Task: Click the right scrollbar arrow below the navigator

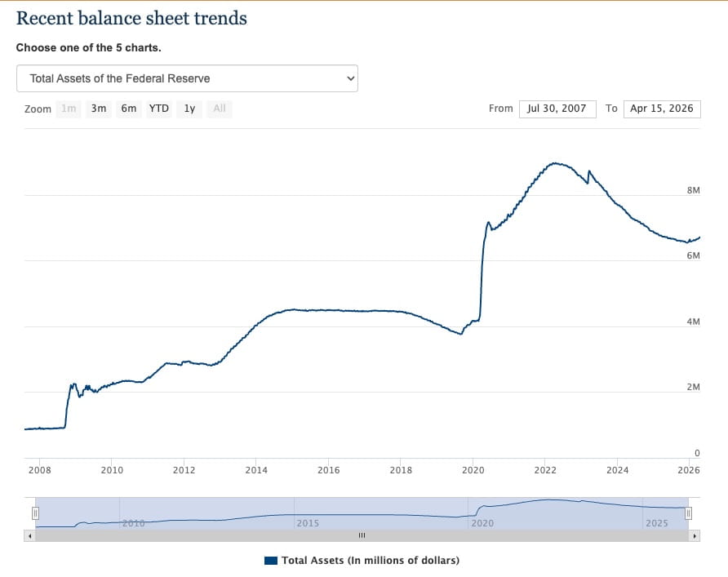Action: tap(695, 535)
